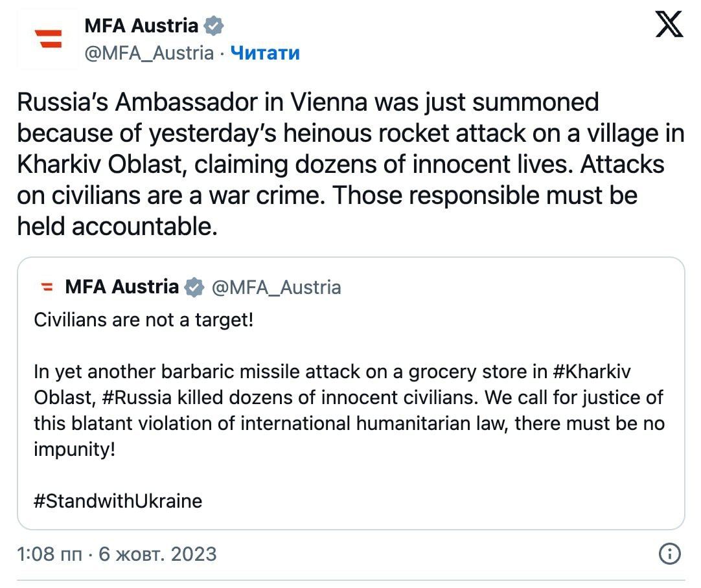Click the verified badge in the quoted tweet
This screenshot has width=701, height=588.
194,287
